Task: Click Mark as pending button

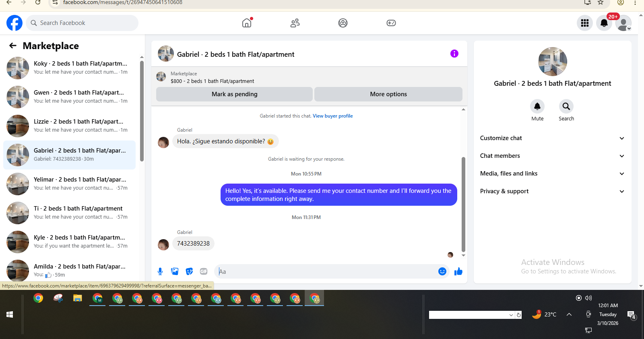Action: [234, 94]
